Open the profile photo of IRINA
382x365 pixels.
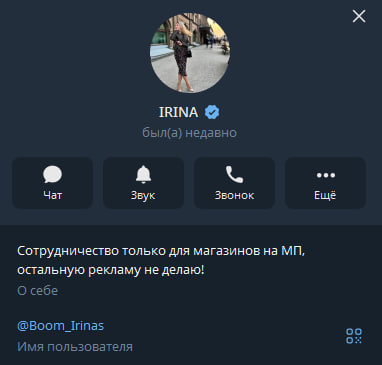coord(190,53)
